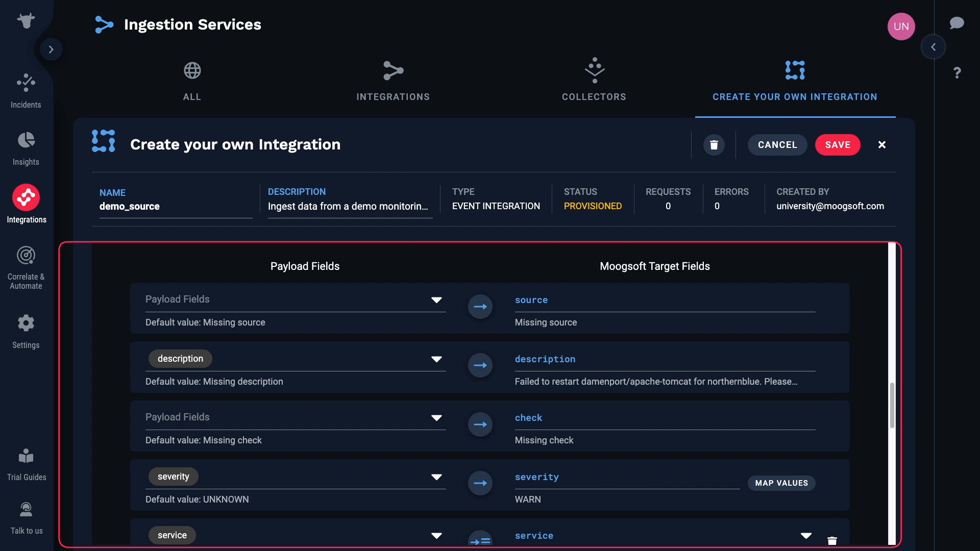
Task: Delete integration using header trash icon
Action: pos(714,145)
